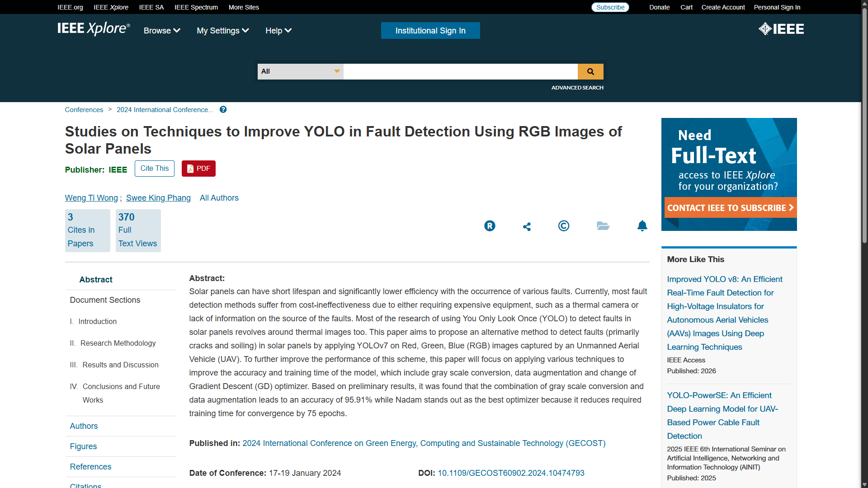Screen dimensions: 868x488
Task: Show All Authors
Action: (219, 198)
